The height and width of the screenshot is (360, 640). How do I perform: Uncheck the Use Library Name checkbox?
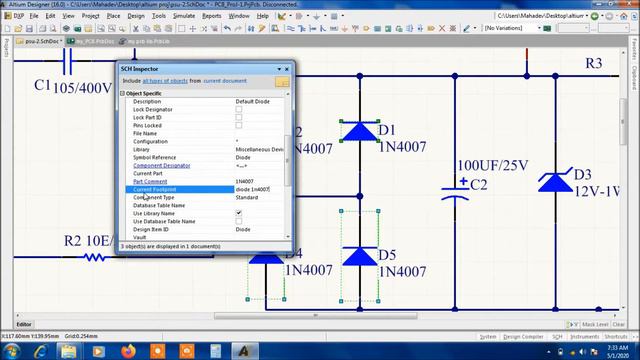tap(239, 213)
